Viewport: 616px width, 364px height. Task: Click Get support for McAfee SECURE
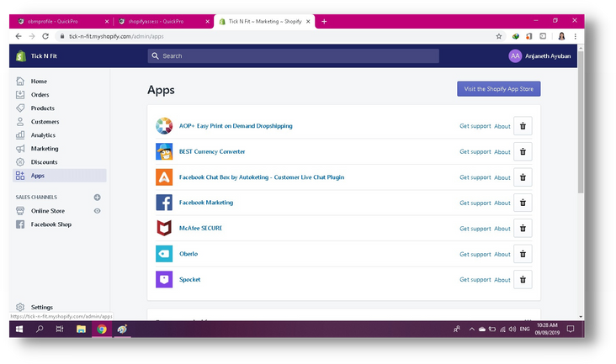click(475, 229)
